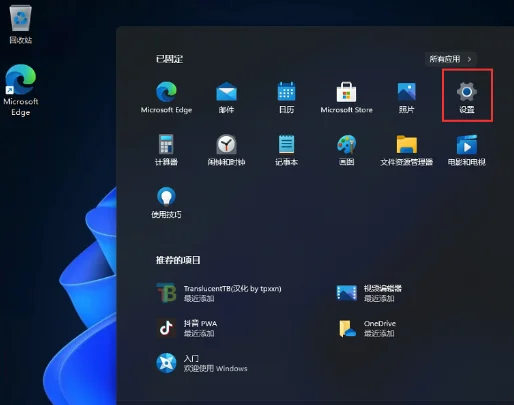Click the 推荐的项目 Recommended heading
This screenshot has width=514, height=405.
[178, 260]
